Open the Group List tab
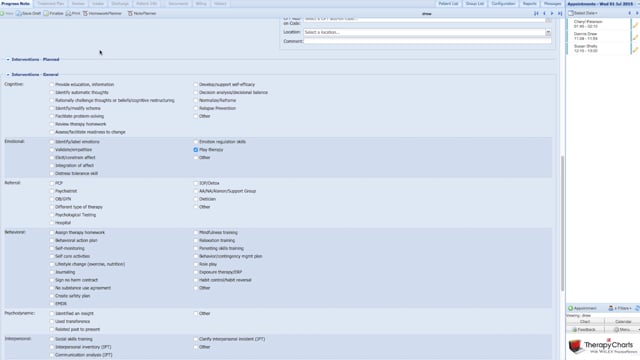 pyautogui.click(x=475, y=4)
